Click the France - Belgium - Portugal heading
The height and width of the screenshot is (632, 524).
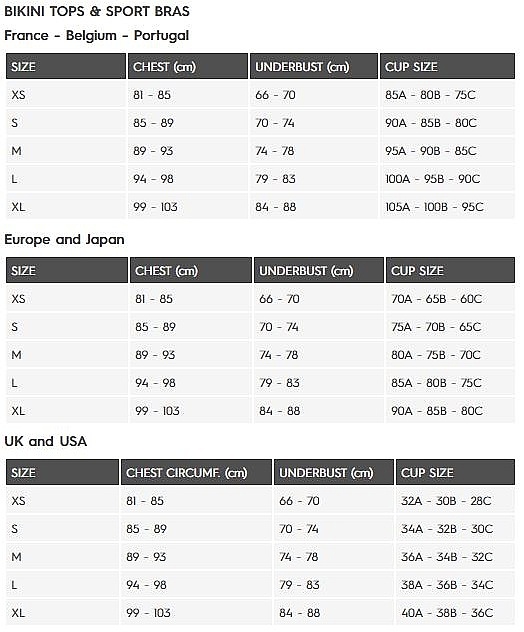tap(96, 35)
